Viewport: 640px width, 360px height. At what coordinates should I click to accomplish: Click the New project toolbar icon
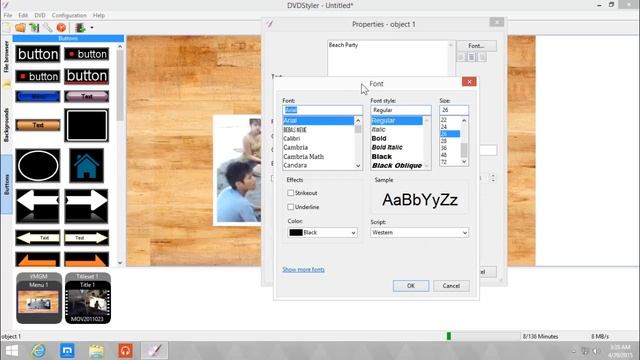coord(7,28)
